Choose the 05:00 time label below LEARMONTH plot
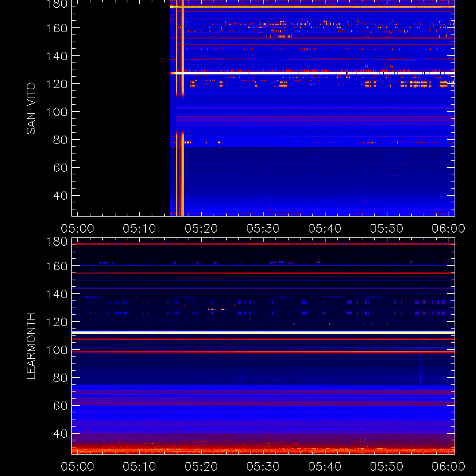Screen dimensions: 476x476 77,466
